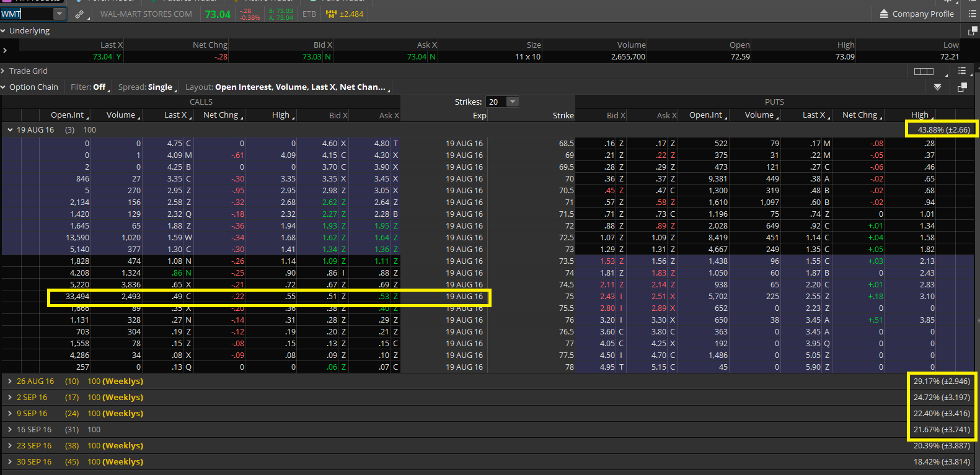
Task: Open the Company Profile panel
Action: tap(917, 14)
